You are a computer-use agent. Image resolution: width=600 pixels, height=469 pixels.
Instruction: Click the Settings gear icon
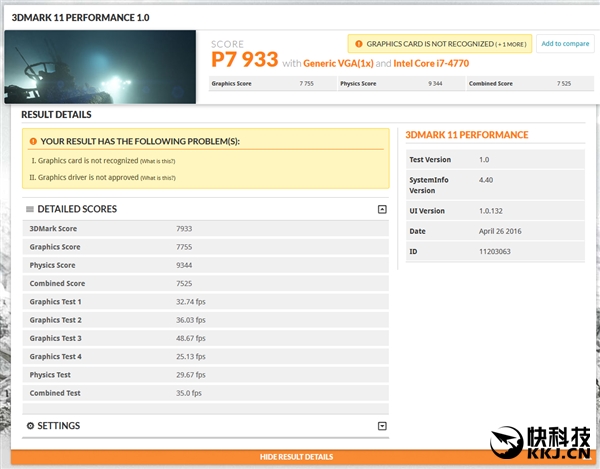tap(30, 426)
